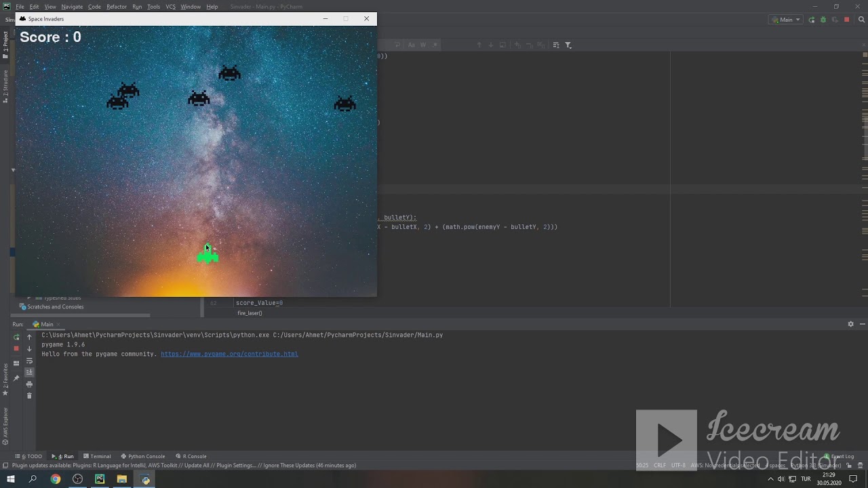Viewport: 868px width, 488px height.
Task: Click the taskbar search icon
Action: click(33, 479)
